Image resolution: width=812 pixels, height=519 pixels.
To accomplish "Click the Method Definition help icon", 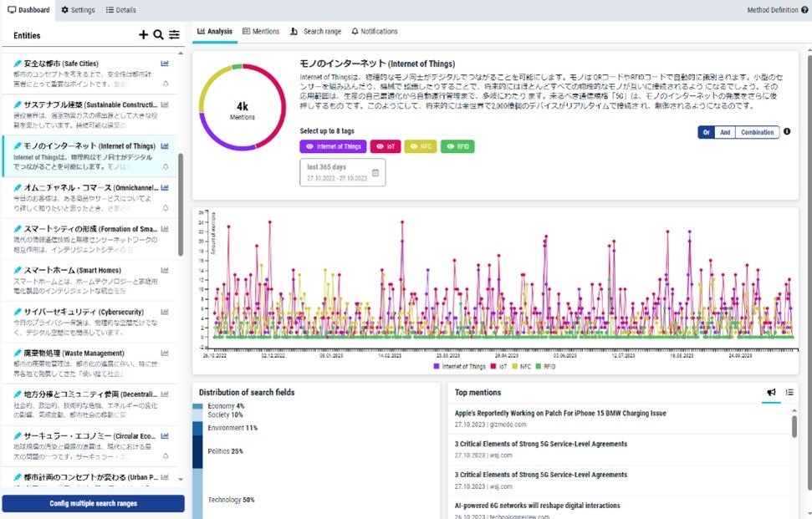I will [804, 10].
